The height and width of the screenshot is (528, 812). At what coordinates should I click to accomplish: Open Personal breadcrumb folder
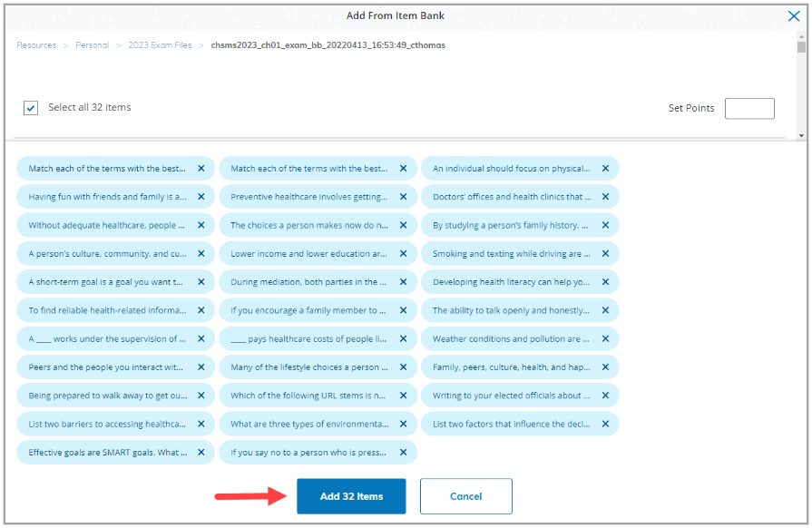coord(93,45)
